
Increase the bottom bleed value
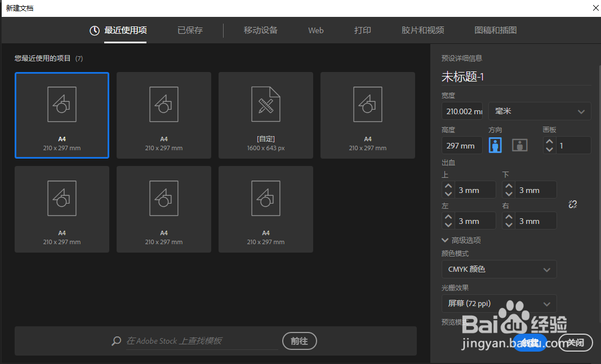coord(509,186)
